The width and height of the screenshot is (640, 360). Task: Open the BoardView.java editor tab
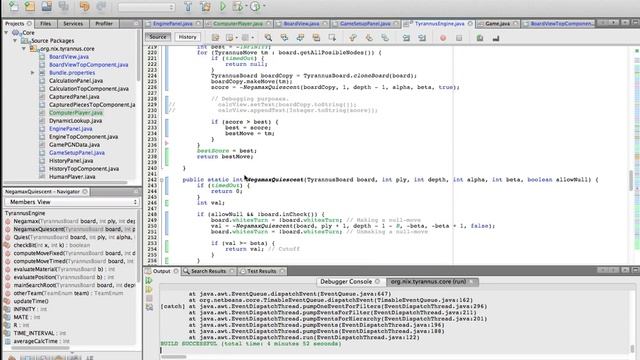coord(301,24)
